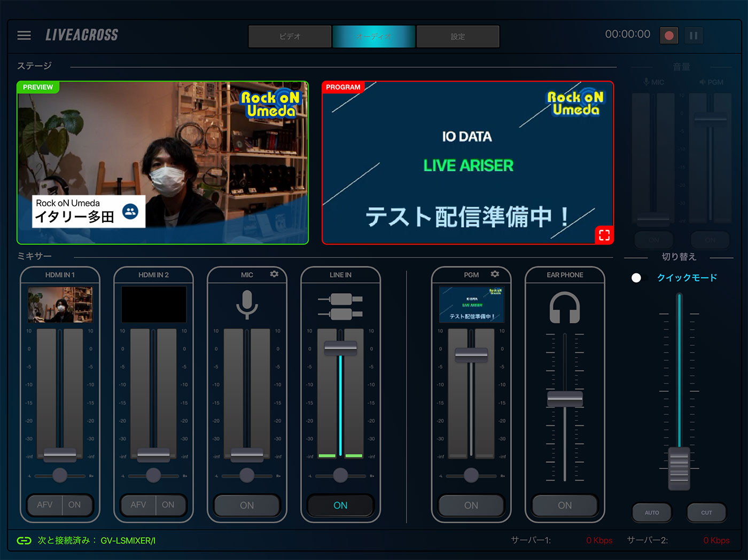The width and height of the screenshot is (748, 560).
Task: Click the PGM channel thumbnail
Action: click(471, 304)
